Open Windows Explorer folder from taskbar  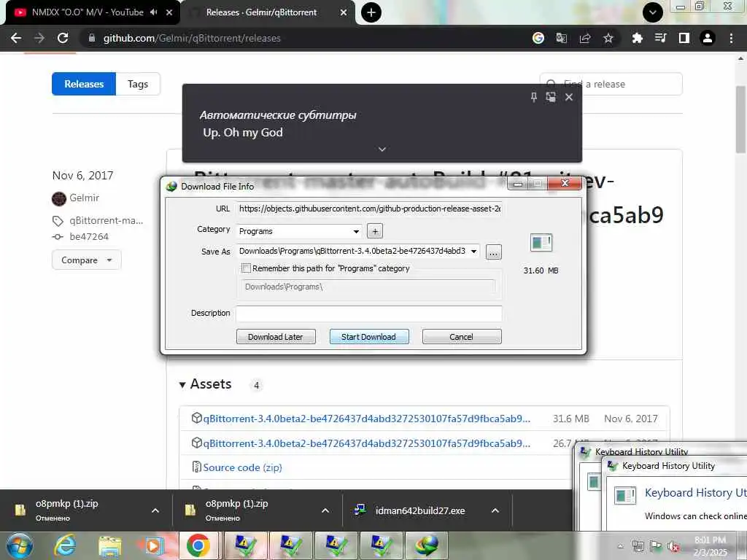pos(110,545)
